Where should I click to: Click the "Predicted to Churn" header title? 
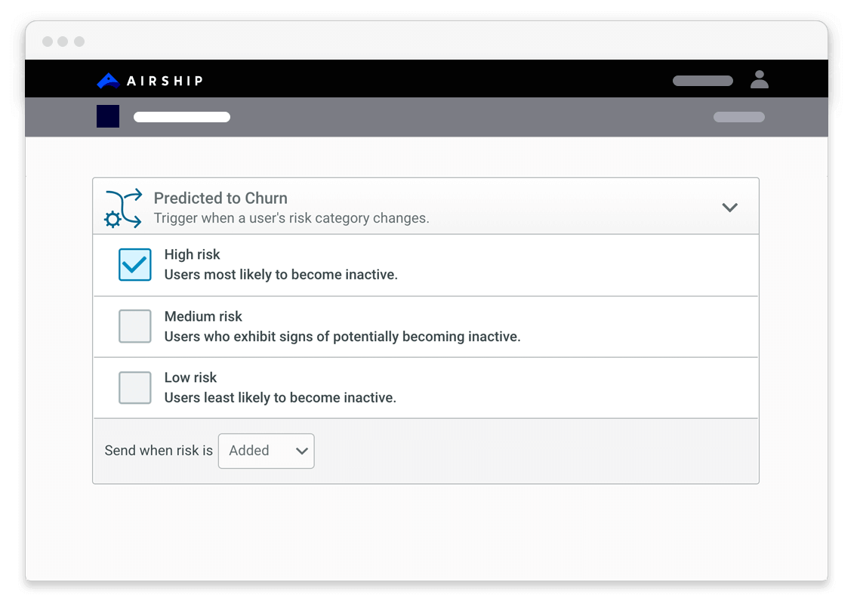(x=220, y=199)
